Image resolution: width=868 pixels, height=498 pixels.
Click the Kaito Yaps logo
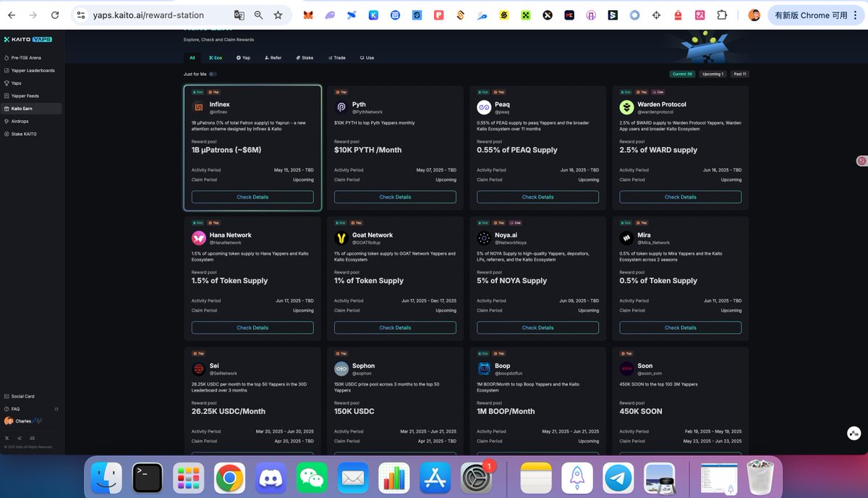pos(27,39)
